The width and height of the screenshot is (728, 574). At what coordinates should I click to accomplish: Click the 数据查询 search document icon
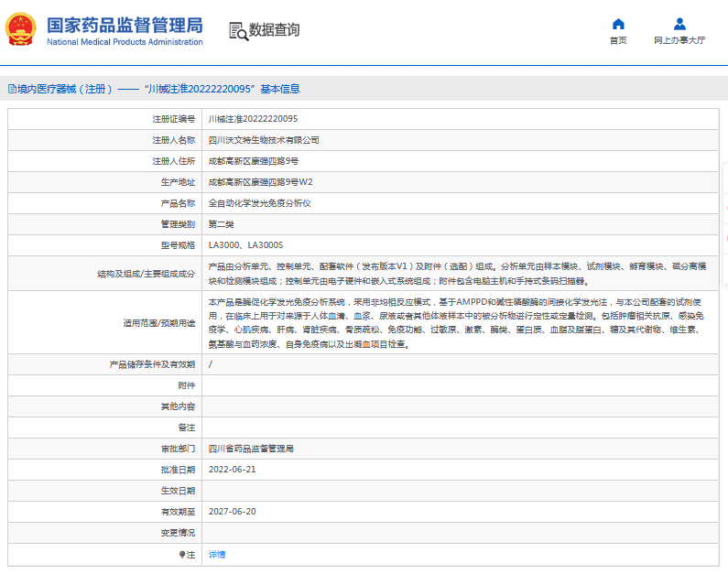(x=238, y=31)
